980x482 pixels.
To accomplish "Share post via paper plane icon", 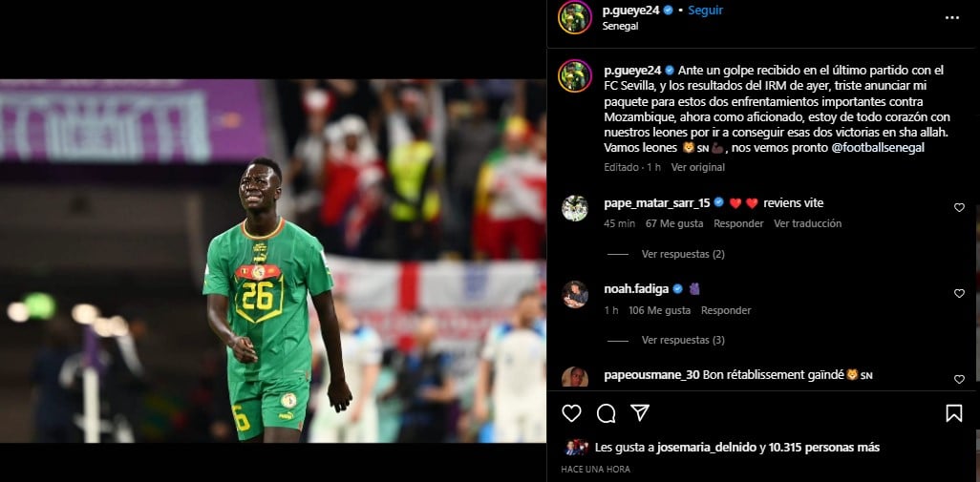I will click(639, 412).
